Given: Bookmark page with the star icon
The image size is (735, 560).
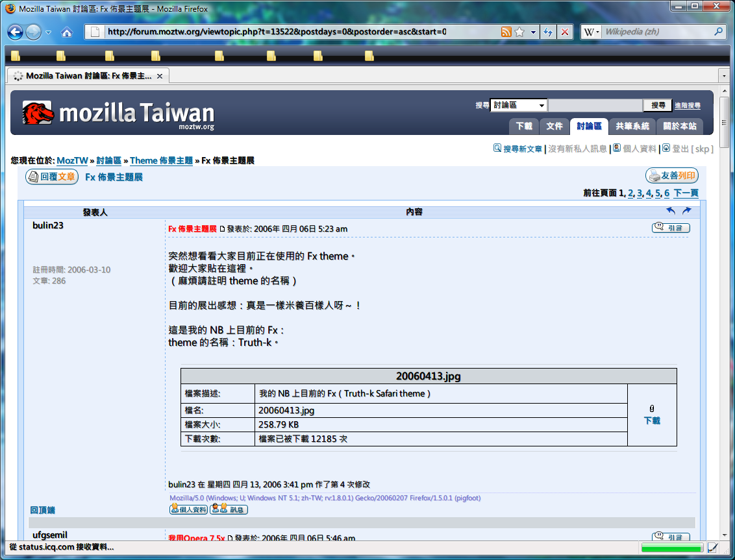Looking at the screenshot, I should (519, 32).
